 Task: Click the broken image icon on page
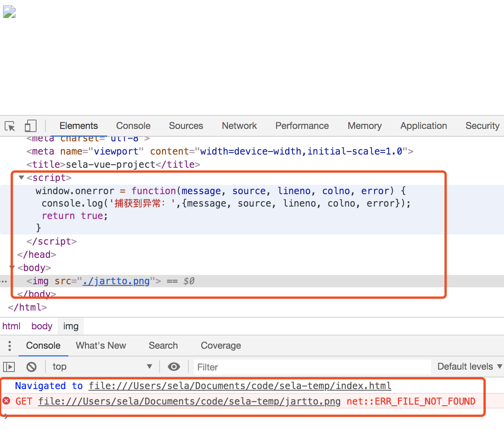(9, 12)
